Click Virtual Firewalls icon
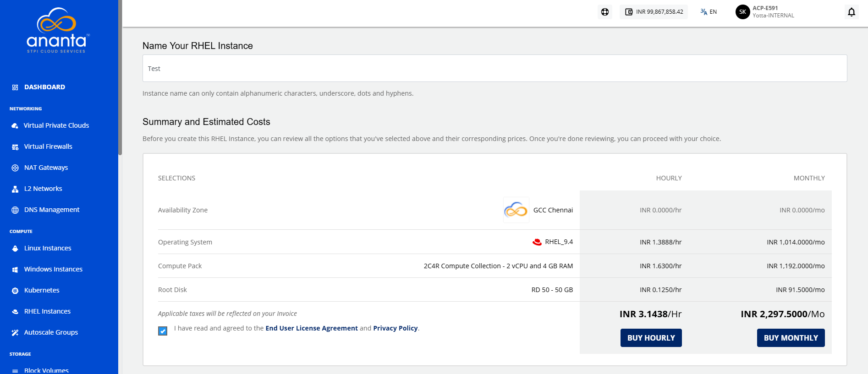 [x=15, y=146]
